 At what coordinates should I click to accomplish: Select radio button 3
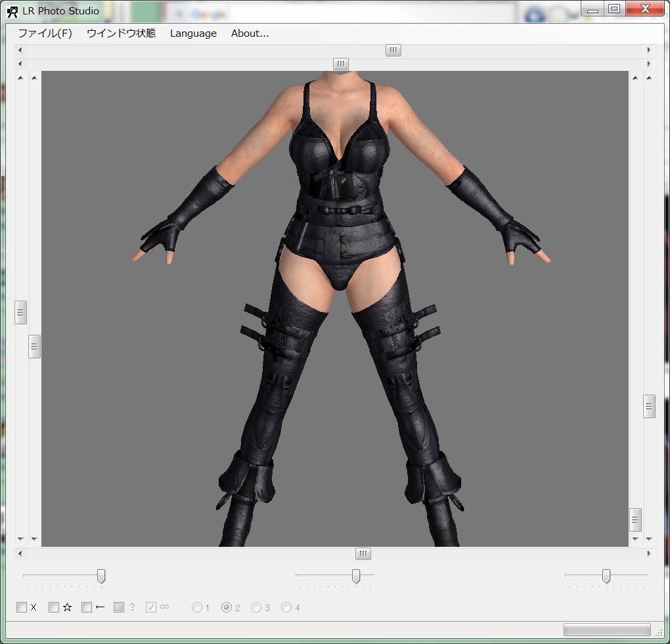pyautogui.click(x=256, y=607)
